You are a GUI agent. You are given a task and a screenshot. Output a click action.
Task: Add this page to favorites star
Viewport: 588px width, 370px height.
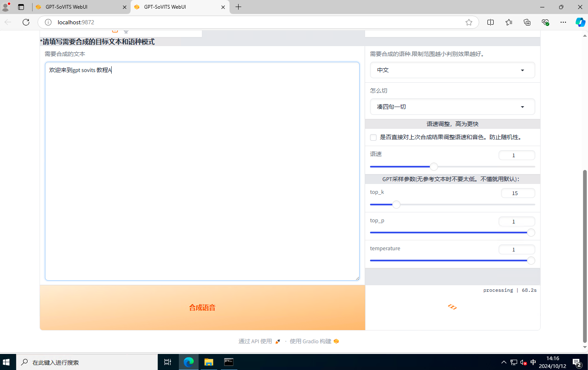coord(469,22)
